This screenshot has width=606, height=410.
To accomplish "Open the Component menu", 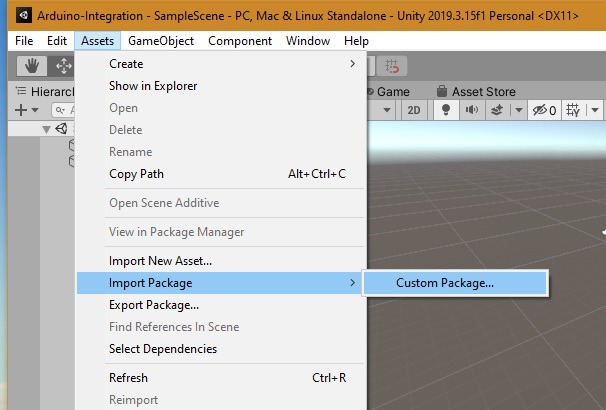I will coord(240,41).
